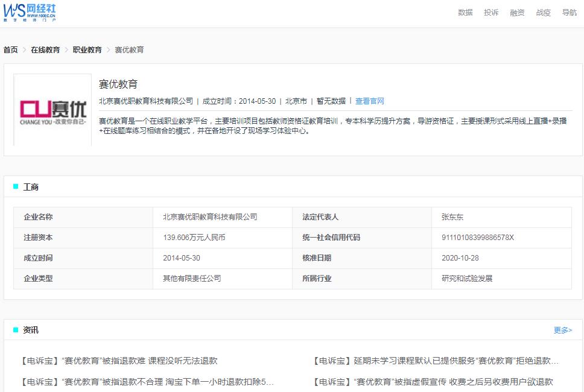
Task: Click the cyan square icon beside 工商
Action: (x=16, y=187)
